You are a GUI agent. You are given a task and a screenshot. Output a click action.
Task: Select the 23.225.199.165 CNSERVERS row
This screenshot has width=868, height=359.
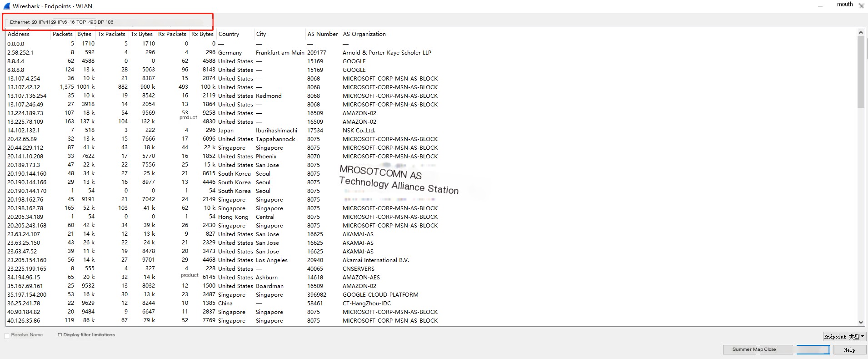pyautogui.click(x=431, y=268)
